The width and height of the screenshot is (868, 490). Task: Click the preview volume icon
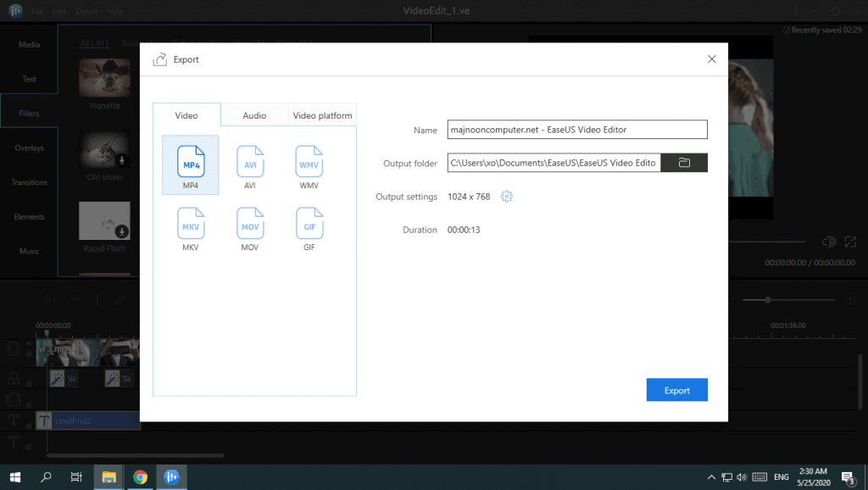click(x=829, y=242)
